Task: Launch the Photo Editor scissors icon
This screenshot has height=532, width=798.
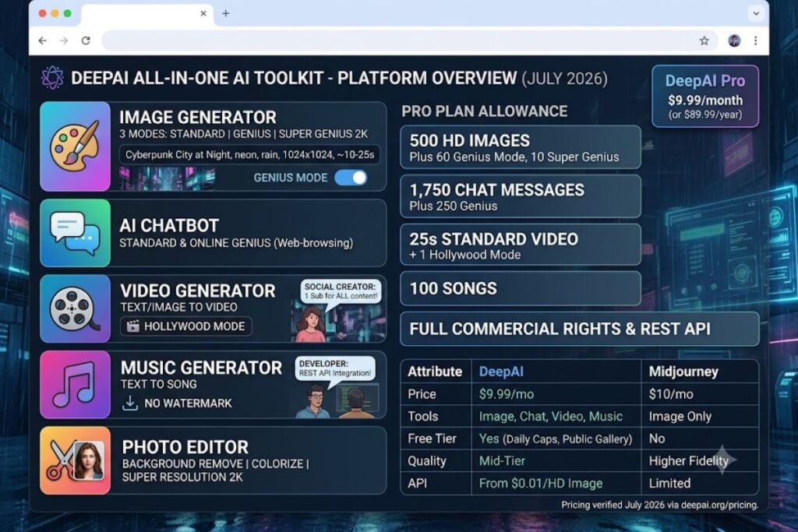Action: (76, 460)
